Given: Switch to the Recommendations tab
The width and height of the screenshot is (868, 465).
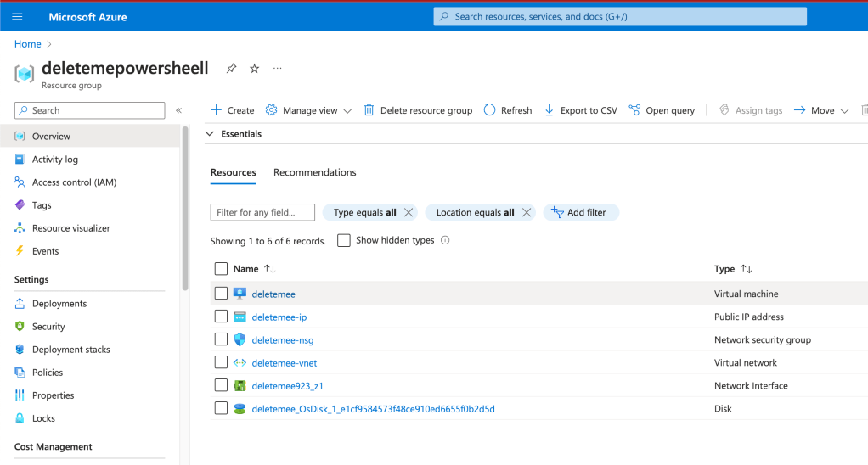Looking at the screenshot, I should tap(314, 172).
